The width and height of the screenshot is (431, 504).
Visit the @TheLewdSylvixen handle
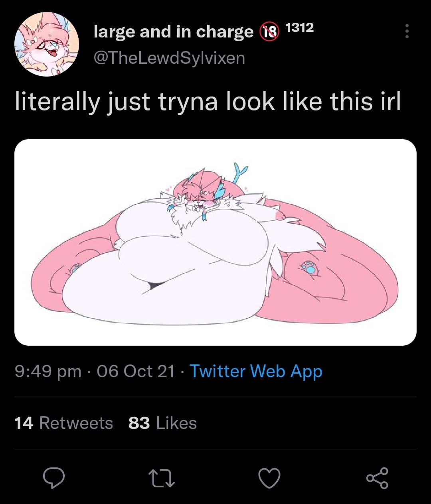pyautogui.click(x=169, y=58)
